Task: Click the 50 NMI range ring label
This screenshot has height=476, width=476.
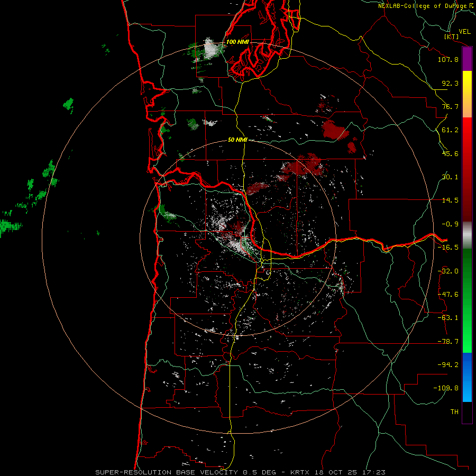Action: (237, 140)
